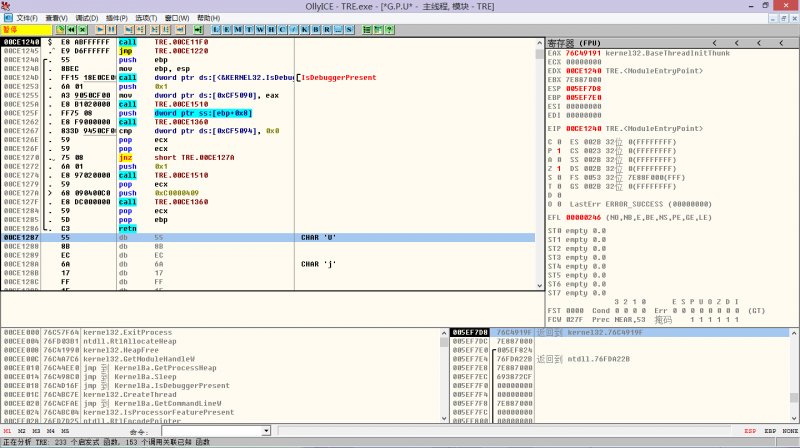This screenshot has height=448, width=800.
Task: Open the Memory map with the M icon
Action: tap(238, 30)
